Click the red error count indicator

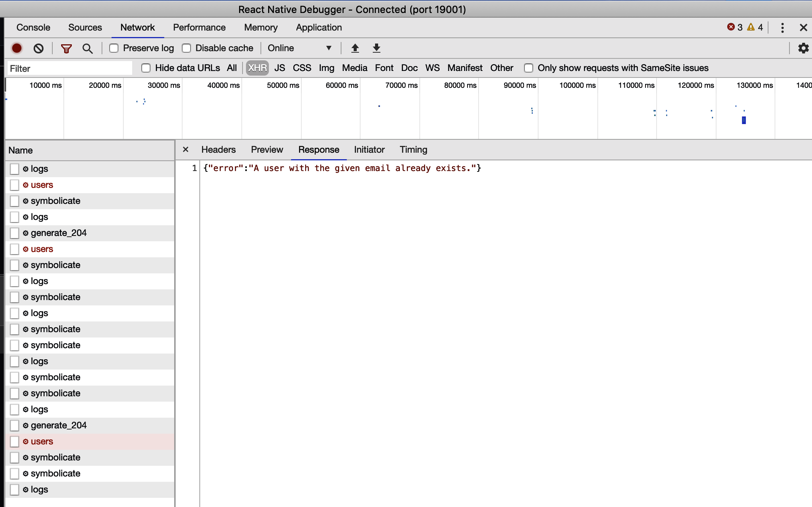734,27
